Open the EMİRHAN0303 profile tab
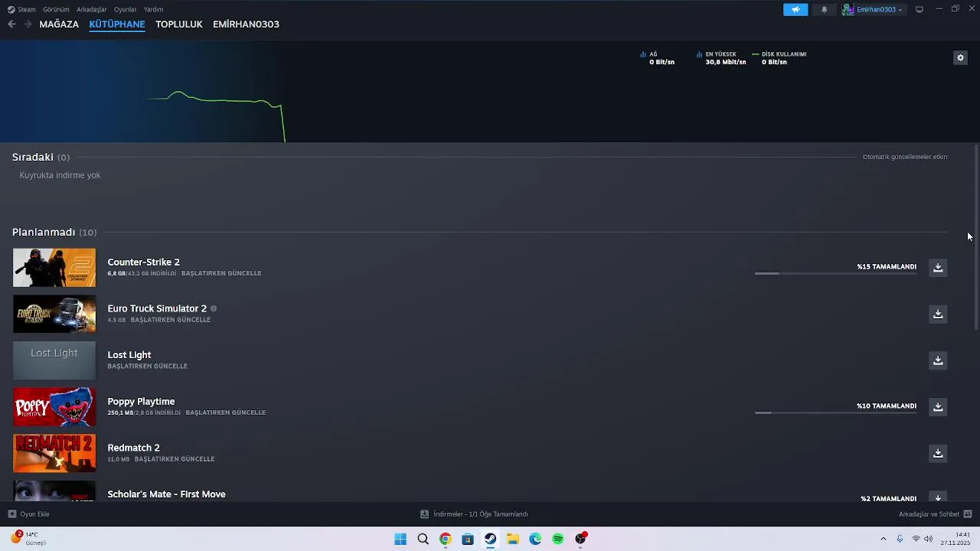Viewport: 980px width, 551px height. click(x=246, y=24)
